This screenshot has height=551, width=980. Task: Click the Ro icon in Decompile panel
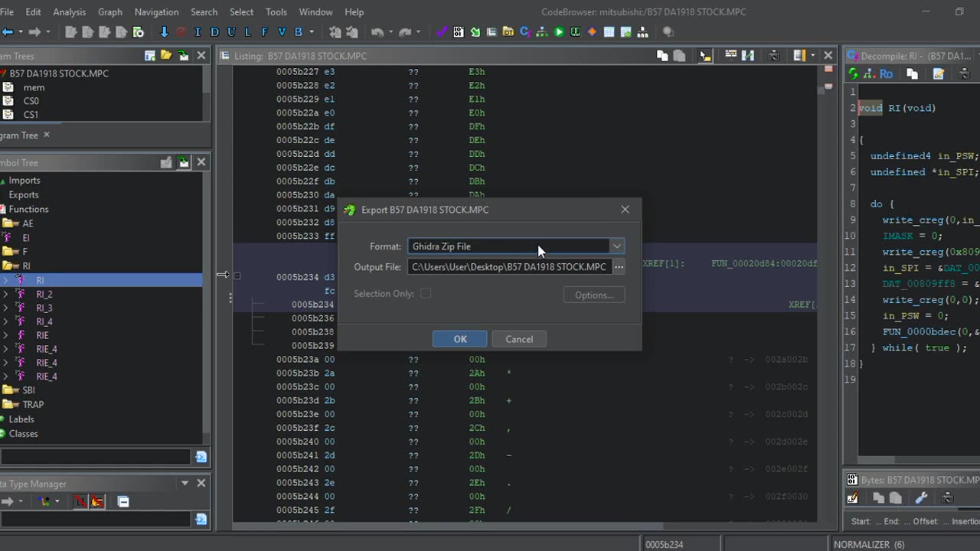886,73
